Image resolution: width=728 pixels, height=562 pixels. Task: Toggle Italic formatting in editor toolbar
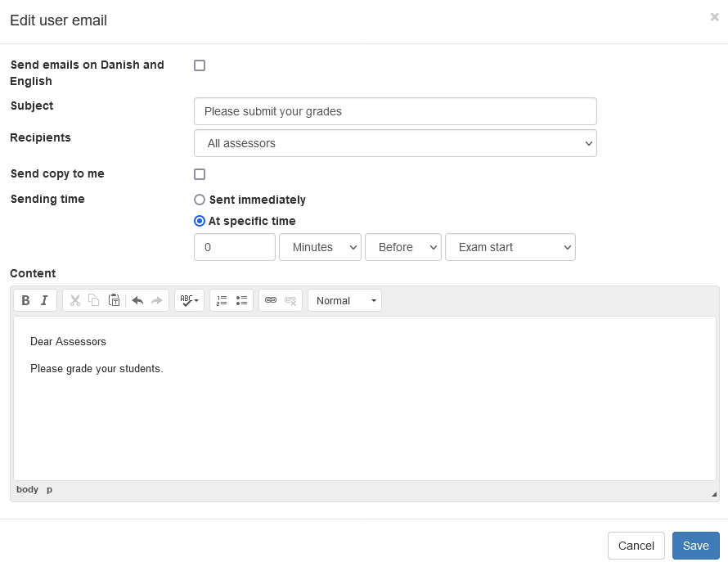click(x=44, y=300)
